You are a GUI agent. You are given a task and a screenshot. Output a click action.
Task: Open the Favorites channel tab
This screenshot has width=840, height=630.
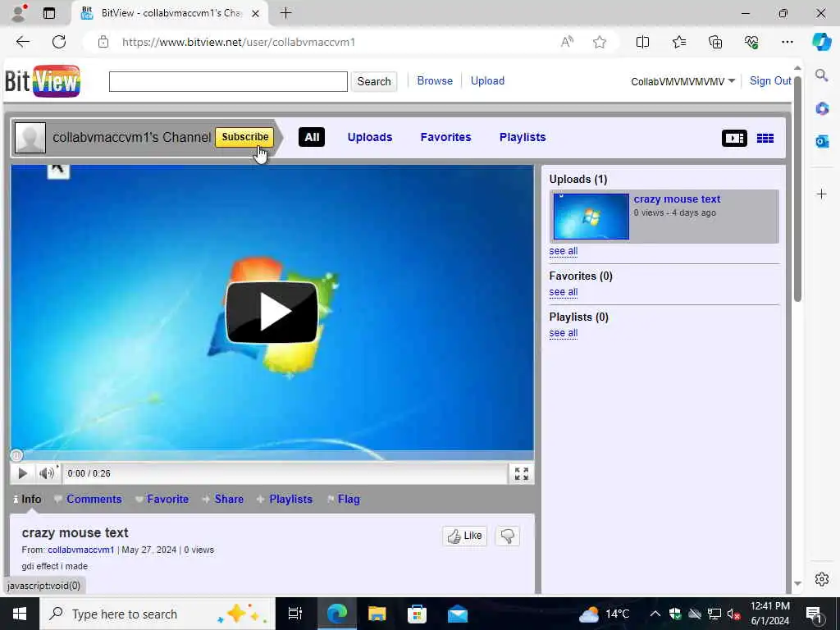tap(445, 137)
